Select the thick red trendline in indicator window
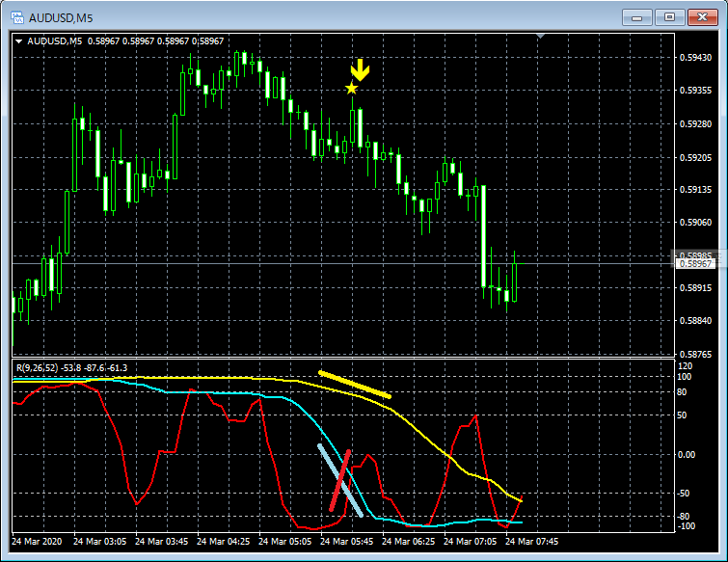This screenshot has height=562, width=728. 339,480
